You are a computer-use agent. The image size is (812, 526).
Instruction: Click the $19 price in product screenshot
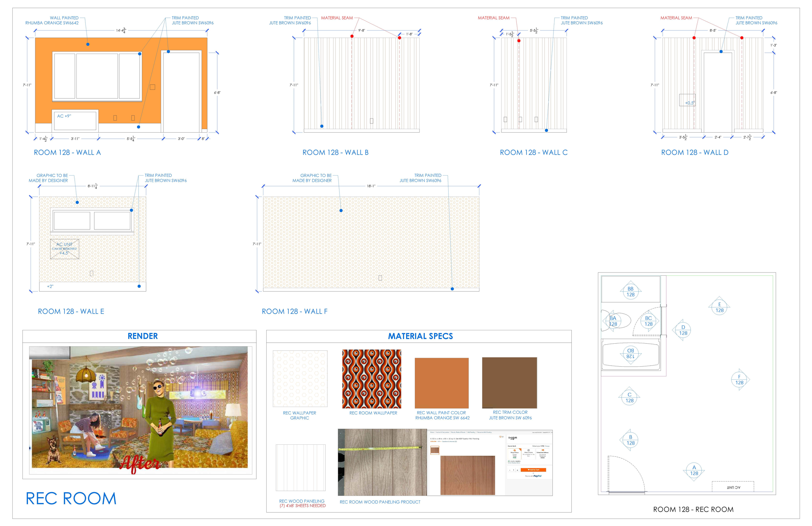point(512,438)
